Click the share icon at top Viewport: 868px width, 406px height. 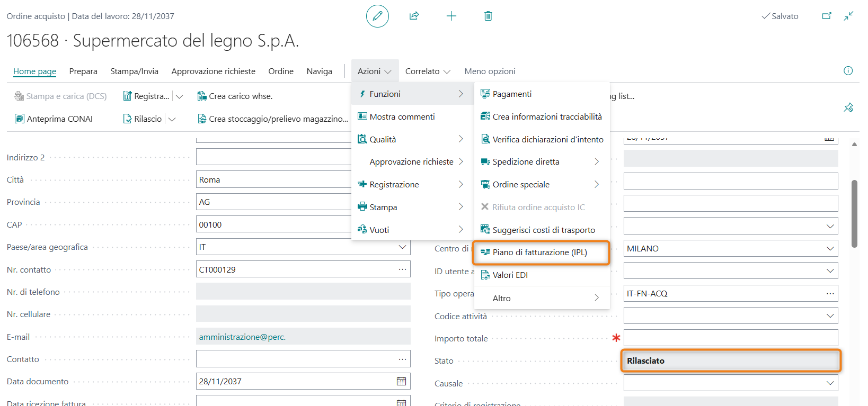[414, 16]
